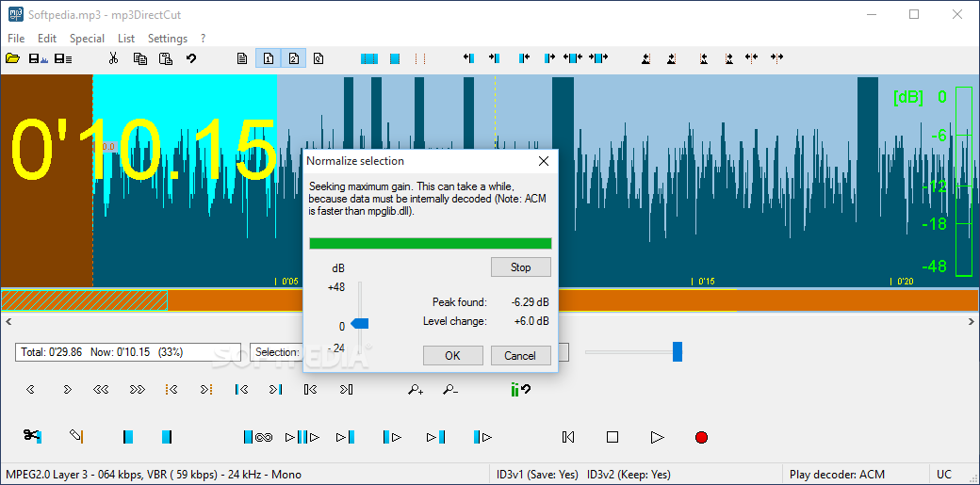Click the left scroll arrow under the waveform
980x485 pixels.
[7, 321]
